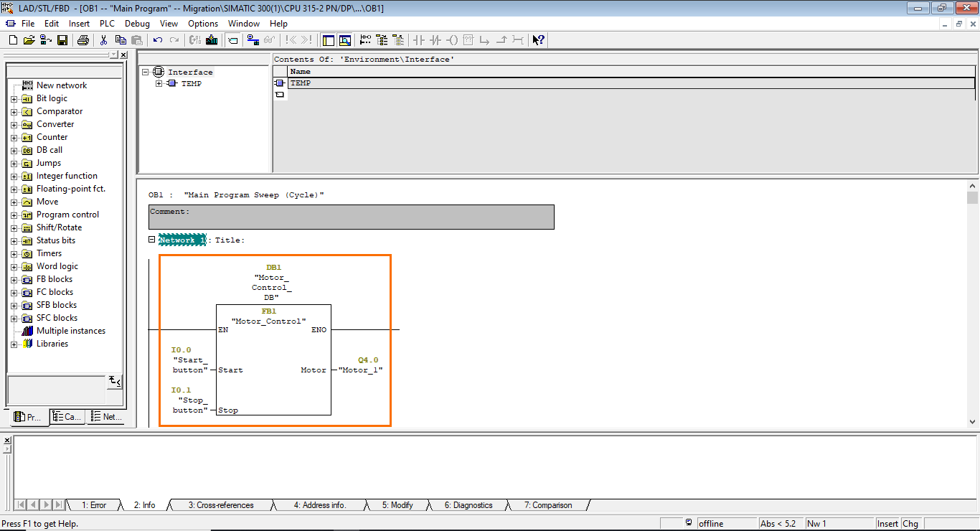The width and height of the screenshot is (980, 531).
Task: Toggle the Overview window display
Action: click(345, 40)
